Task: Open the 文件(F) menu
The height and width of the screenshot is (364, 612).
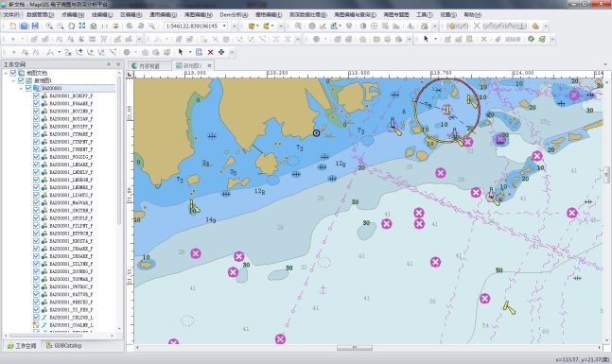Action: pos(11,15)
